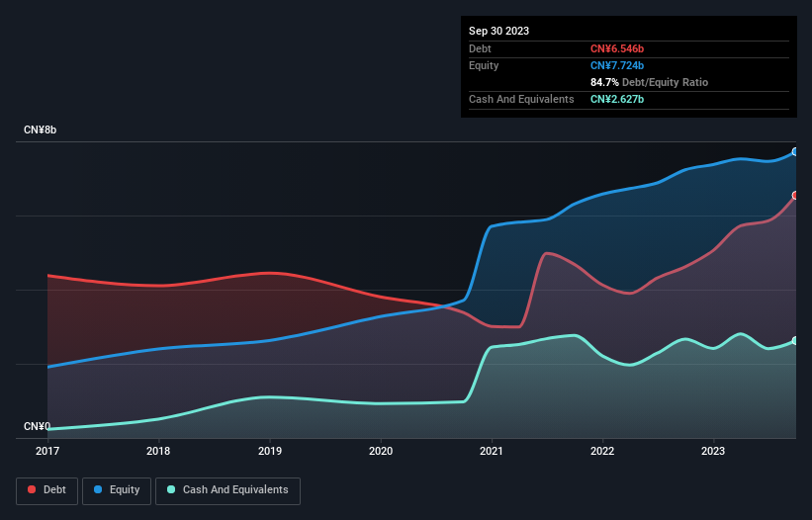Click the 2018 x-axis label
Viewport: 812px width, 520px height.
pyautogui.click(x=158, y=451)
